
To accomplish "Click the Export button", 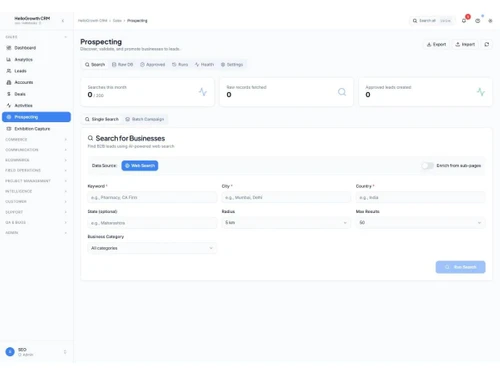I will (436, 44).
